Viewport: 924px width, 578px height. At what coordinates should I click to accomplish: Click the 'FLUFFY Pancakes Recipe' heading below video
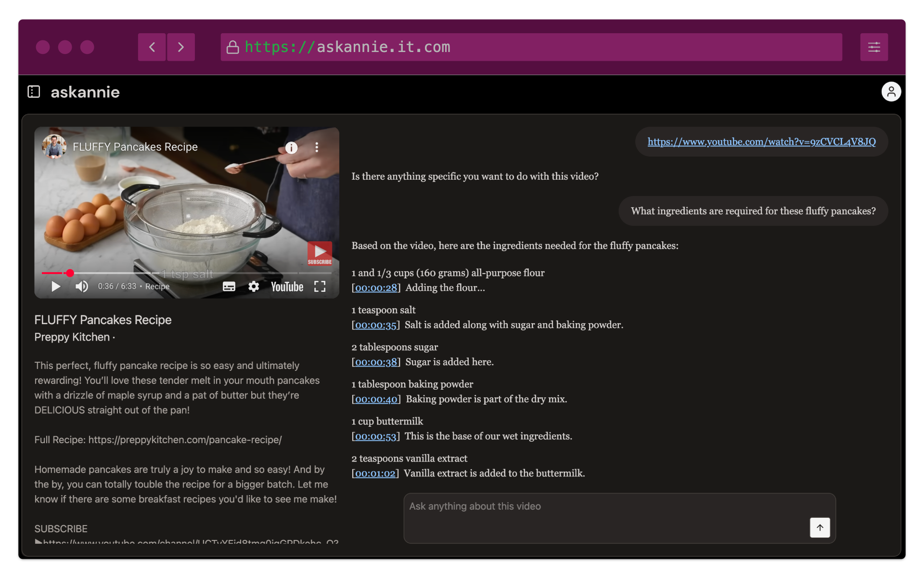[x=103, y=320]
